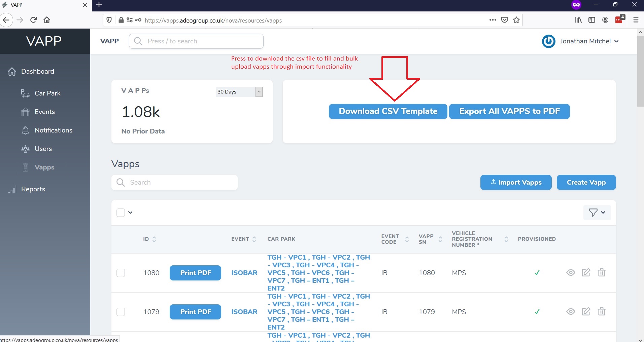Click the Create Vapp button
The height and width of the screenshot is (342, 644).
click(x=586, y=182)
